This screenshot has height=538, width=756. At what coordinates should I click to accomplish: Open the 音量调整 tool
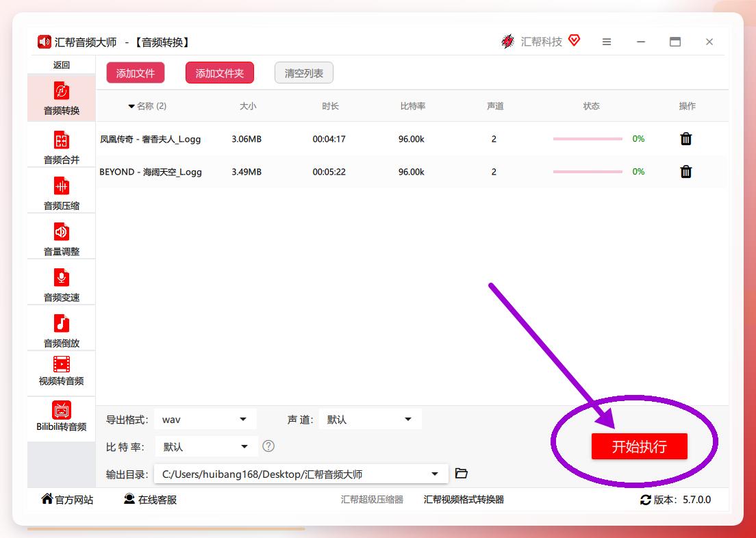[62, 239]
